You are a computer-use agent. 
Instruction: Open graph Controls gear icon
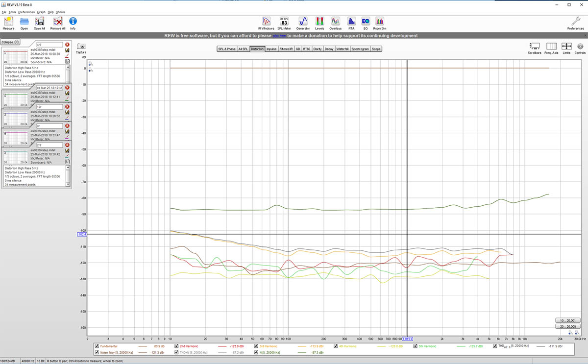pos(580,47)
